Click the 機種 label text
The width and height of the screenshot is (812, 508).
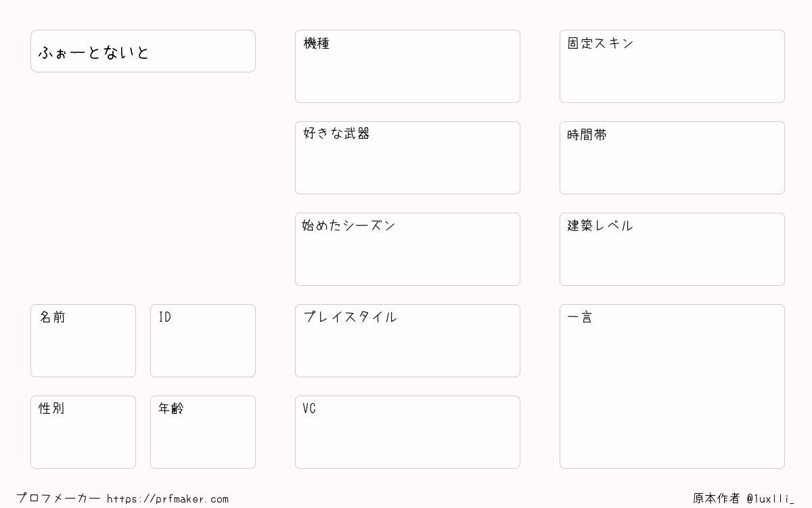316,43
